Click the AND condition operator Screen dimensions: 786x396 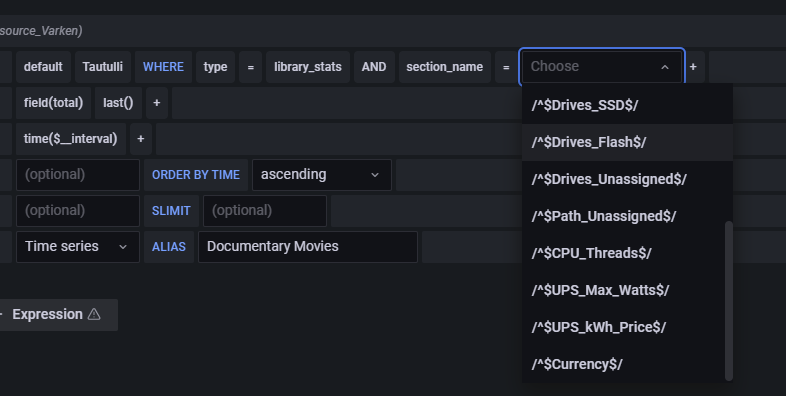(374, 67)
